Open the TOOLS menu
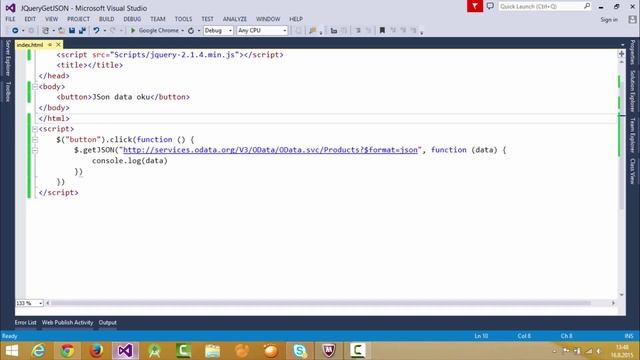This screenshot has width=640, height=360. click(183, 19)
